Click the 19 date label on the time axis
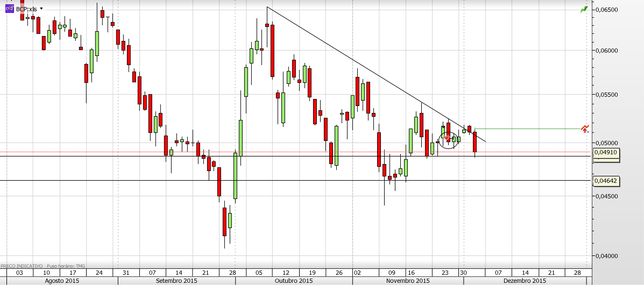This screenshot has width=644, height=285. [312, 273]
